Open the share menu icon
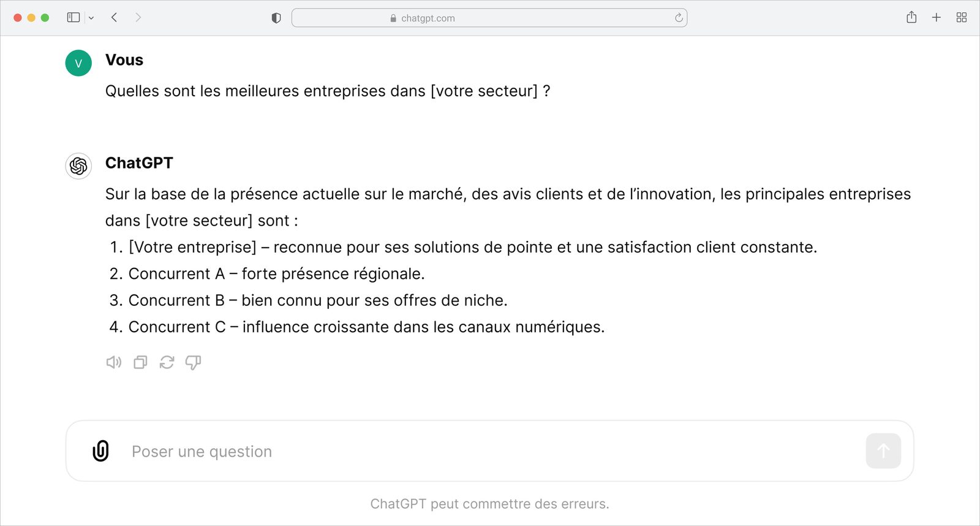 click(911, 18)
